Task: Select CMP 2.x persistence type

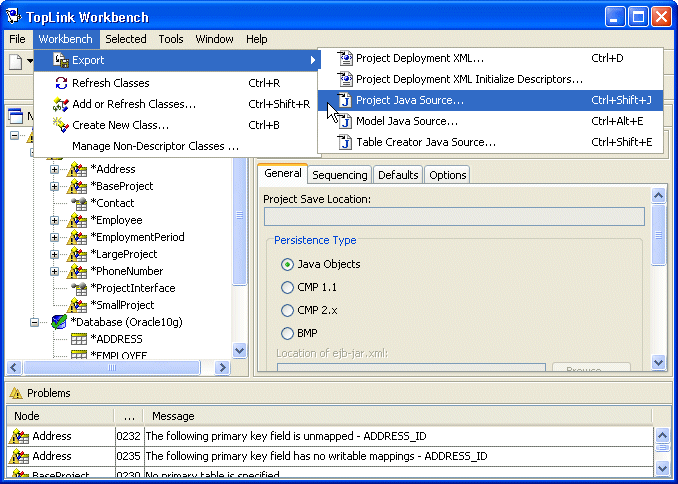Action: (x=287, y=310)
